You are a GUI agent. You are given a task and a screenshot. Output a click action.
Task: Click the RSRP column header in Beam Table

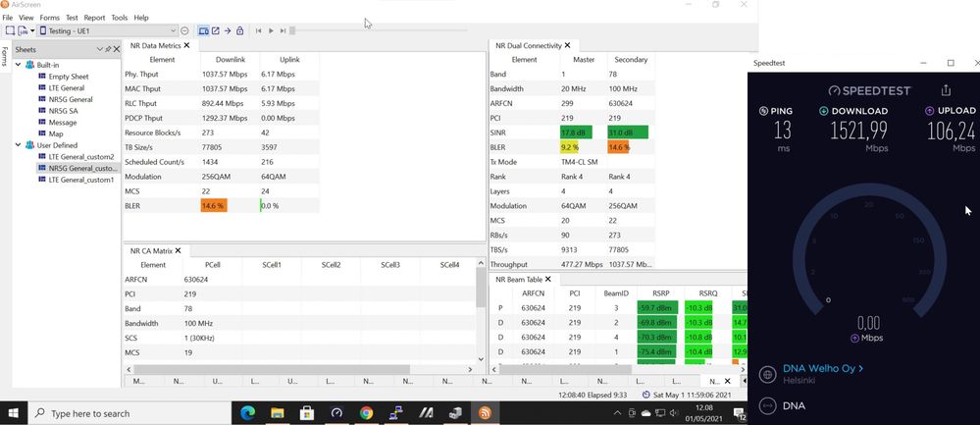pyautogui.click(x=660, y=293)
